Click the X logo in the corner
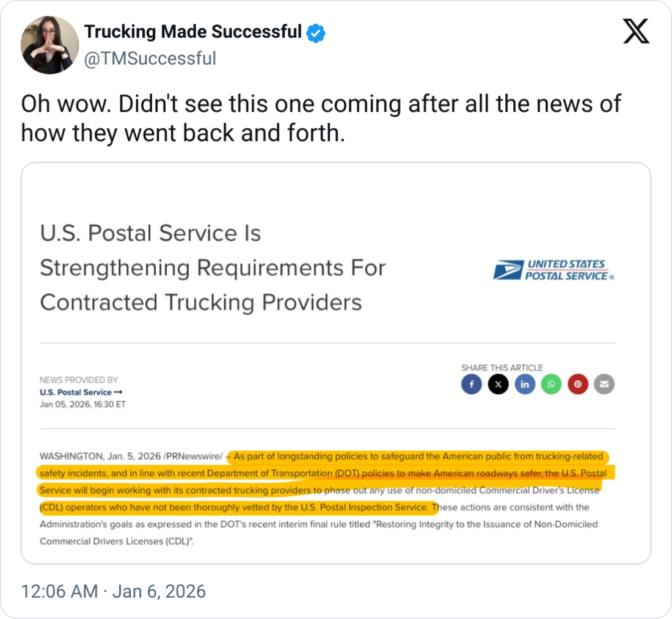 point(636,31)
